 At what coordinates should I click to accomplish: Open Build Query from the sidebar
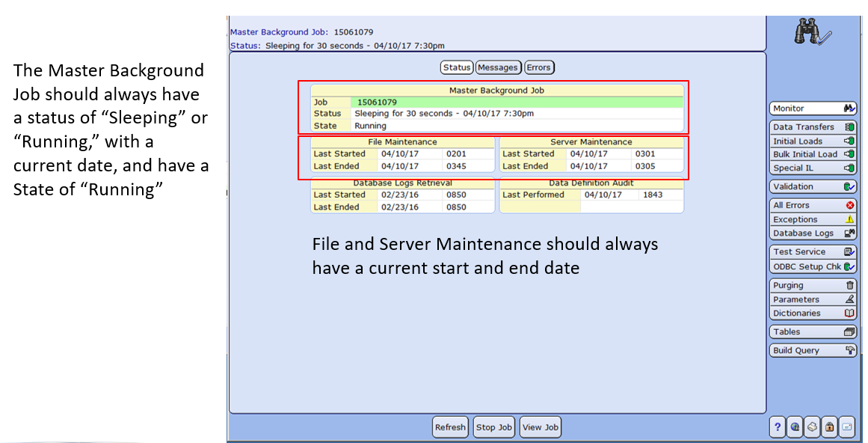pyautogui.click(x=813, y=350)
